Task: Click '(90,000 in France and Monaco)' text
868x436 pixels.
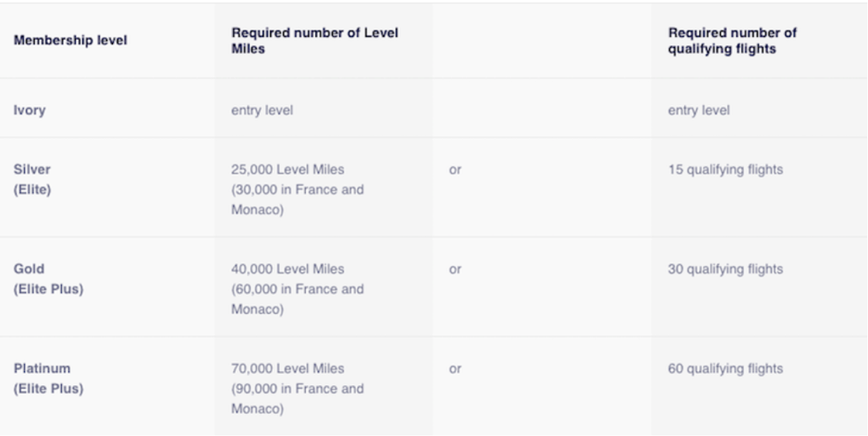Action: [x=297, y=398]
